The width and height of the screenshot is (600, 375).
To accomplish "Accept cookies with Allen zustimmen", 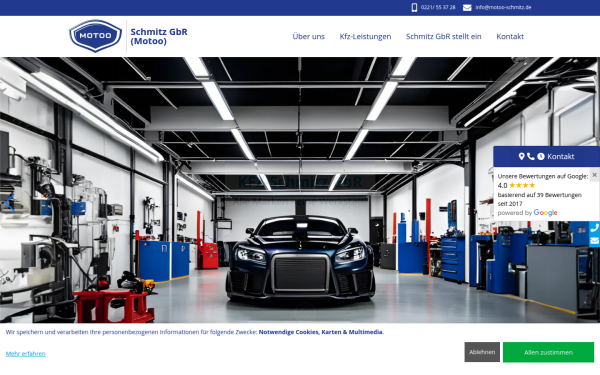I will pyautogui.click(x=548, y=352).
